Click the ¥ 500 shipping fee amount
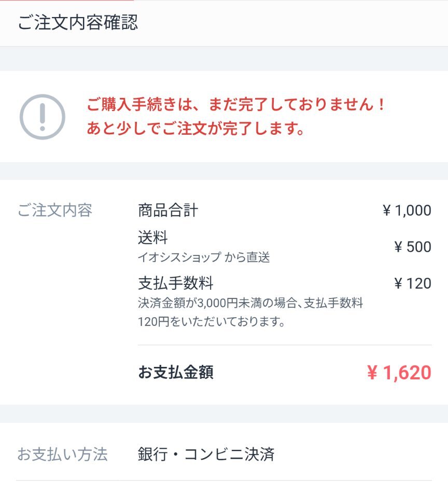The width and height of the screenshot is (448, 483). pos(413,247)
